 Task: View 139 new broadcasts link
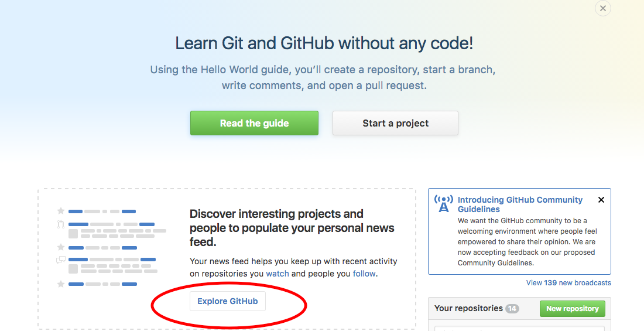coord(568,283)
